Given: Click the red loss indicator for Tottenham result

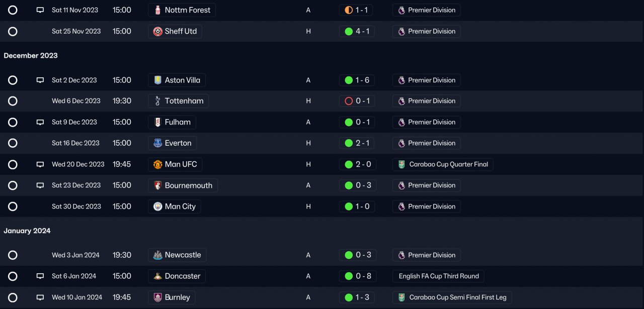Looking at the screenshot, I should (x=349, y=101).
